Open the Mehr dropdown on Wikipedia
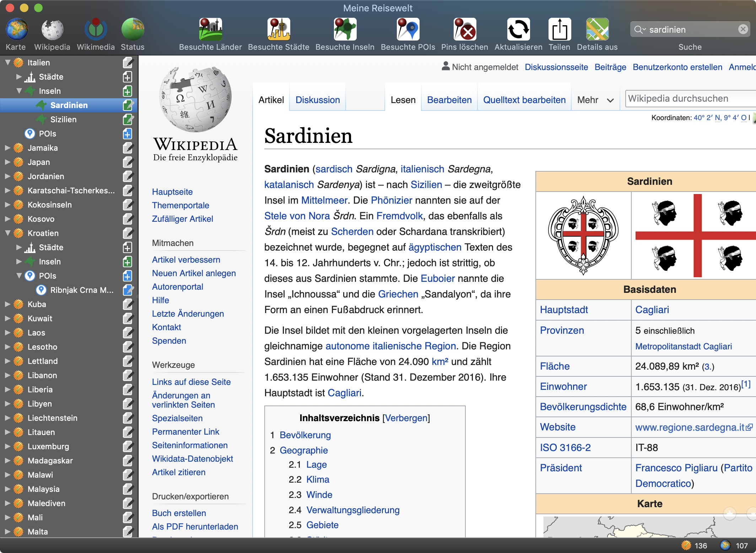The height and width of the screenshot is (553, 756). pyautogui.click(x=595, y=100)
